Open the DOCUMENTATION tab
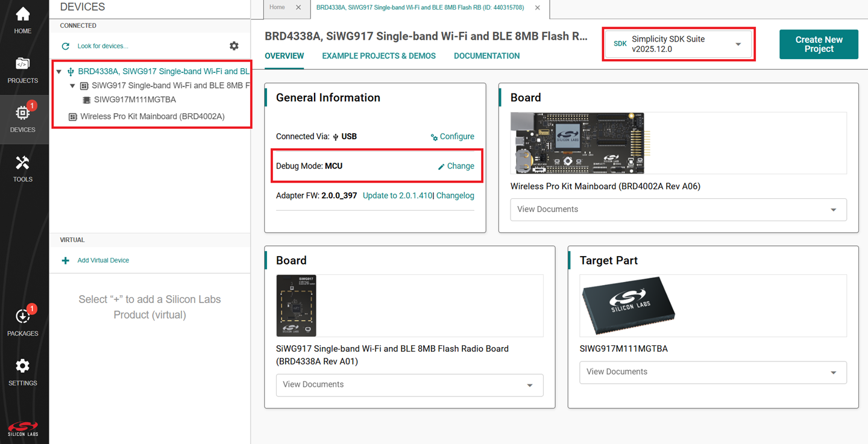 point(486,55)
